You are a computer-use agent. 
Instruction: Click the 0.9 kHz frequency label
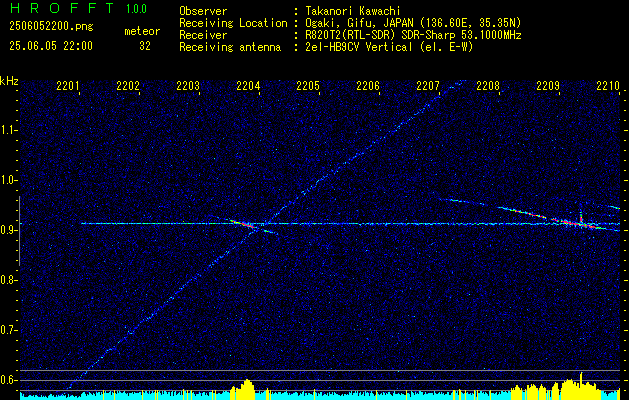click(8, 230)
